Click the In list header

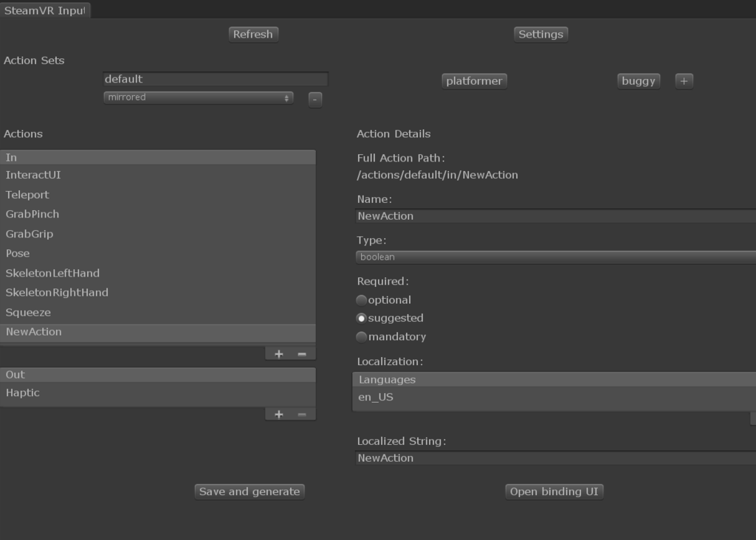[x=158, y=158]
